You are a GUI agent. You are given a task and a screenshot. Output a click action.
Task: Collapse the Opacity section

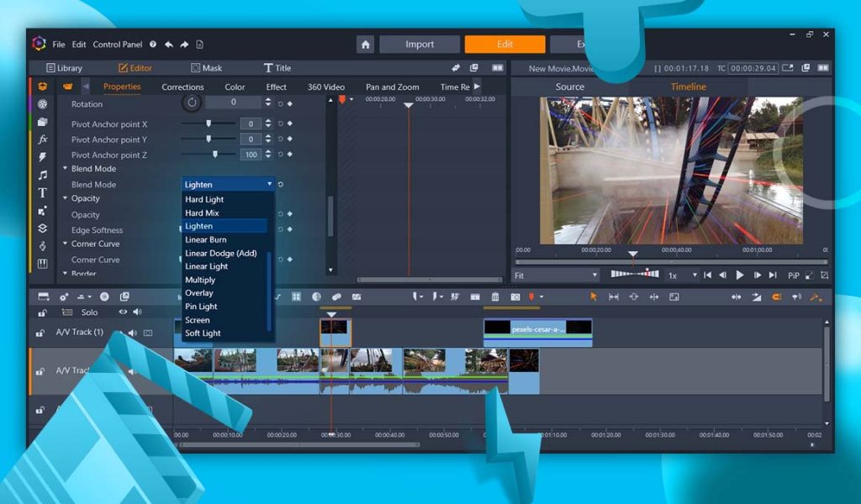coord(66,198)
